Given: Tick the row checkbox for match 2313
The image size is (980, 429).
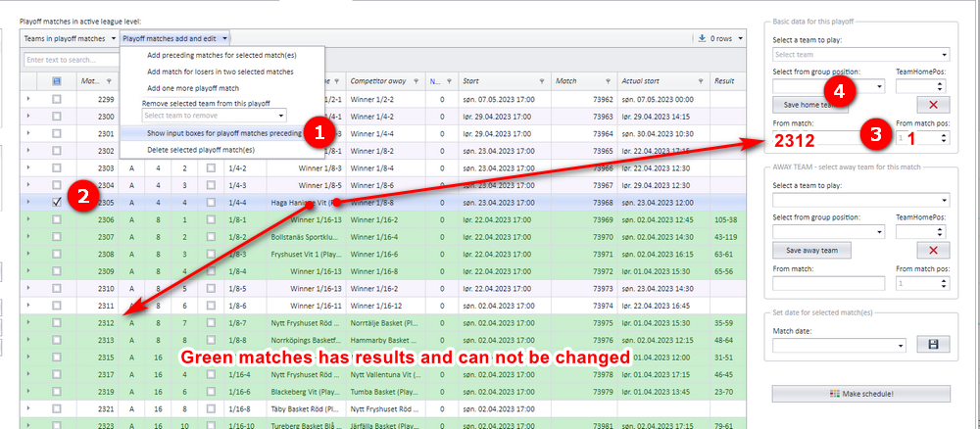Looking at the screenshot, I should coord(56,340).
